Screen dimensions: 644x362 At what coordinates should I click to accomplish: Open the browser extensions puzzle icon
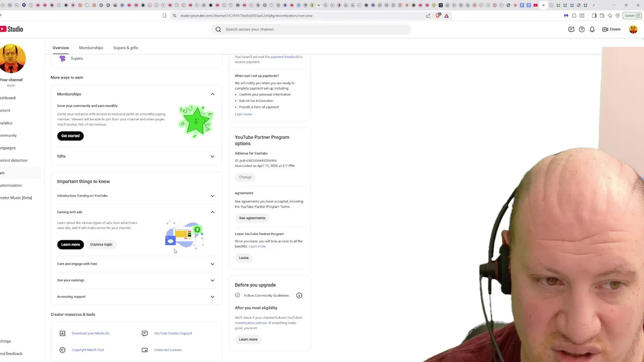574,16
